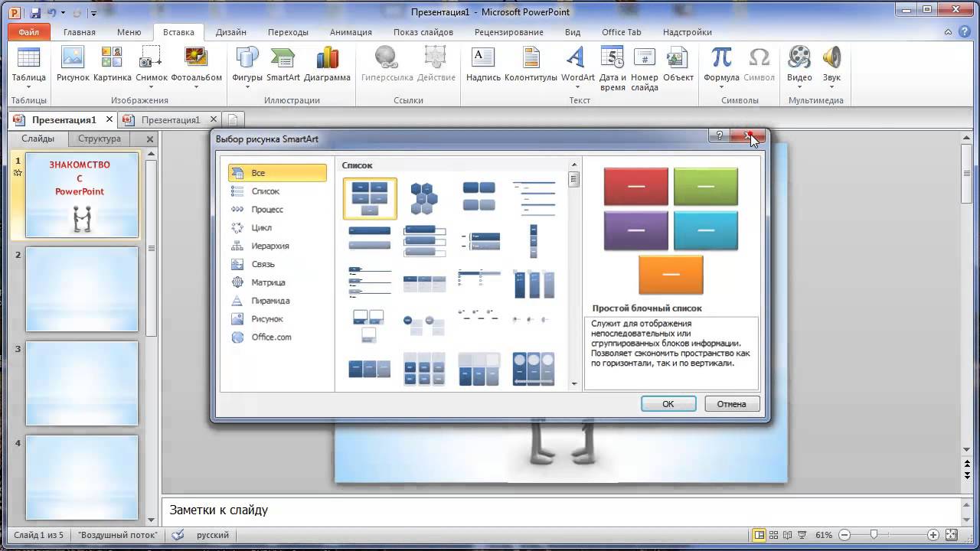Click the Рисунок picture icon
Viewport: 980px width, 551px height.
[73, 58]
